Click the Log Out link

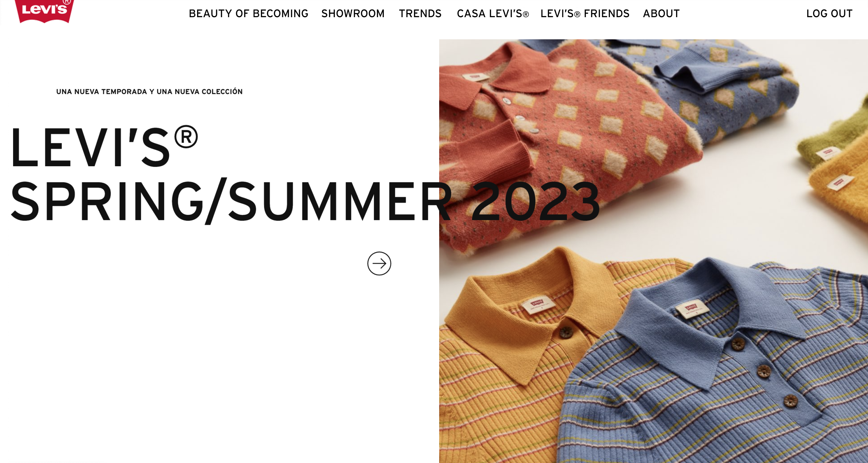point(829,13)
